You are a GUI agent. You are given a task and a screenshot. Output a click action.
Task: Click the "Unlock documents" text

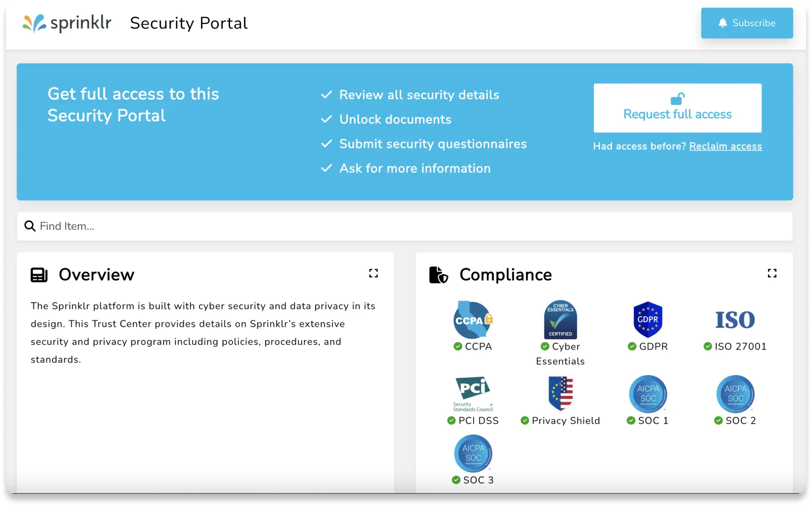tap(395, 119)
